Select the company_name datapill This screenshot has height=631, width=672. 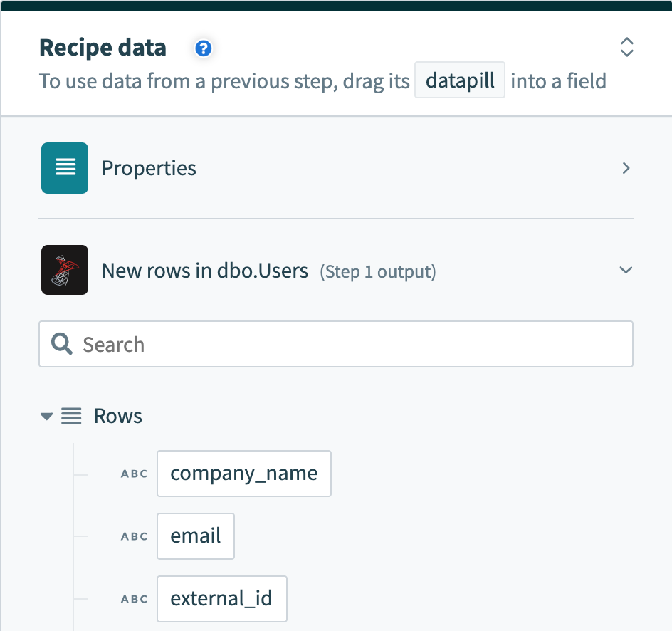[x=243, y=474]
